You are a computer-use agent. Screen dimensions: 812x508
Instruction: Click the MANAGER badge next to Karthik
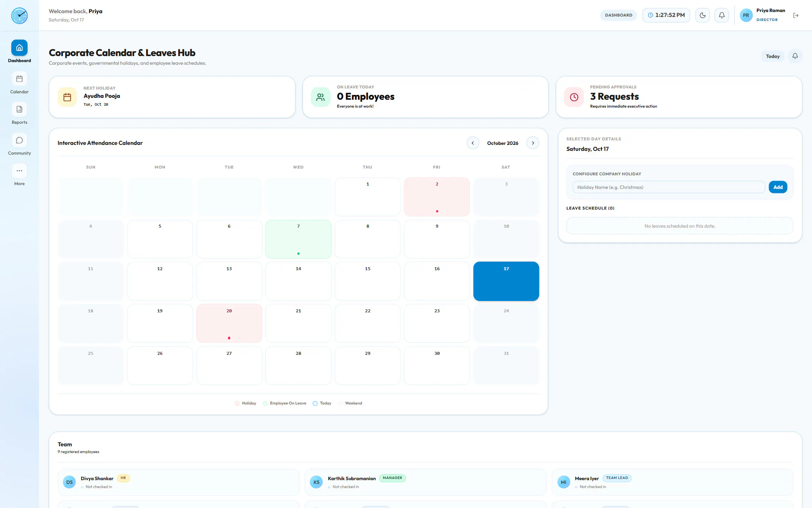(392, 478)
